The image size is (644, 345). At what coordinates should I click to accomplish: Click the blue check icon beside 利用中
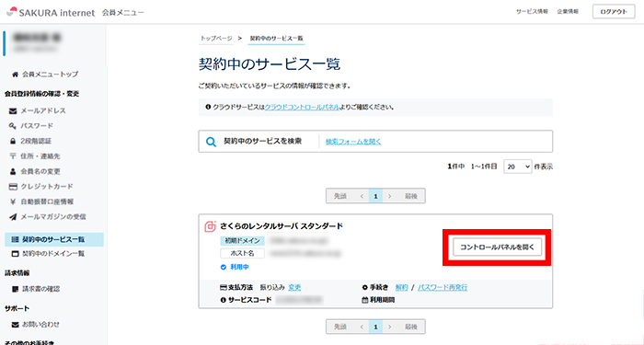224,267
